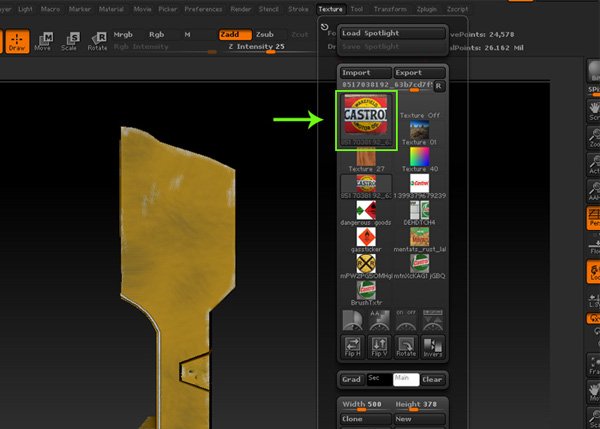Select the Draw mode button

(x=17, y=41)
